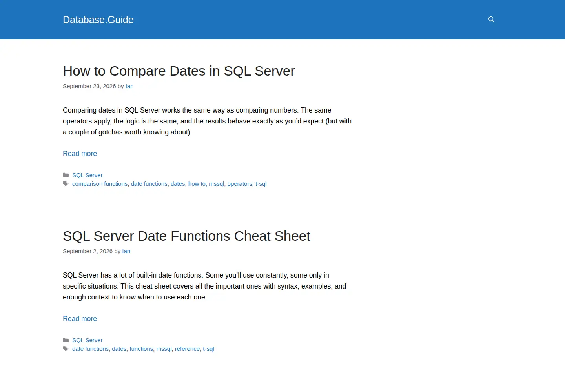Select 't-sql' tag on Compare Dates post

tap(261, 184)
